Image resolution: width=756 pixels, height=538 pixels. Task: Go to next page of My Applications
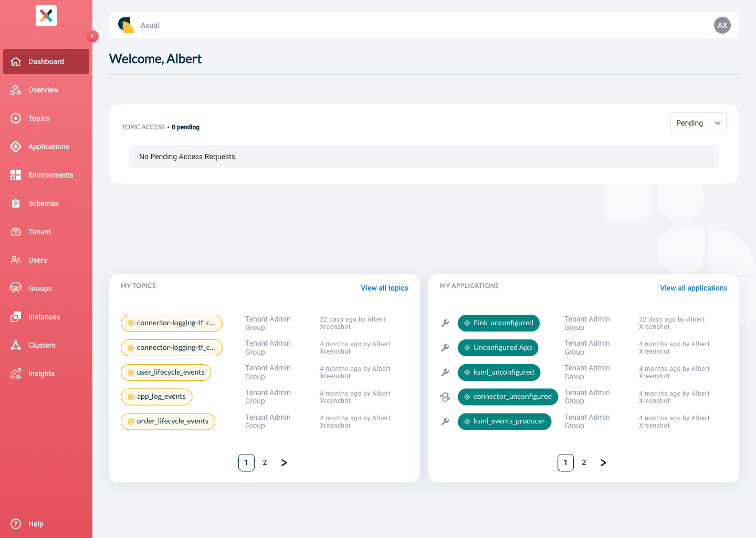pos(603,463)
